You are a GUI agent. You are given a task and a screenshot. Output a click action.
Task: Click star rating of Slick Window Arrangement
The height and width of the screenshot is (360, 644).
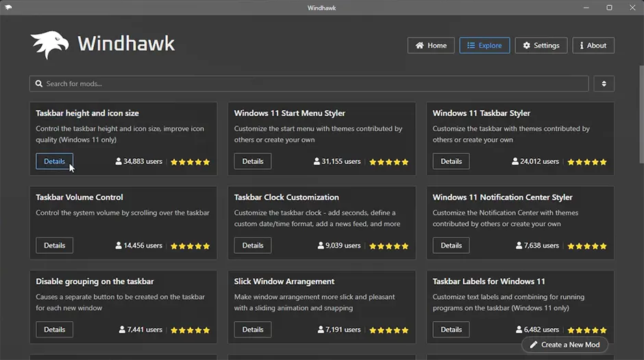[388, 330]
